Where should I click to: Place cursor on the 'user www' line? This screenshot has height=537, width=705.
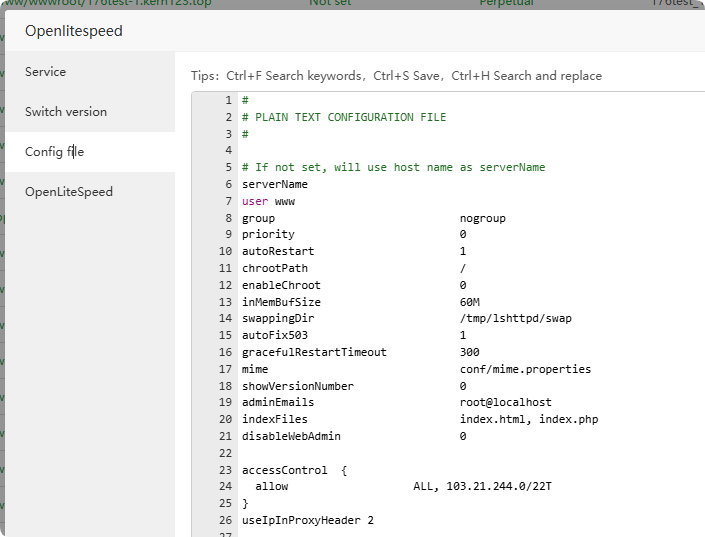pos(268,201)
